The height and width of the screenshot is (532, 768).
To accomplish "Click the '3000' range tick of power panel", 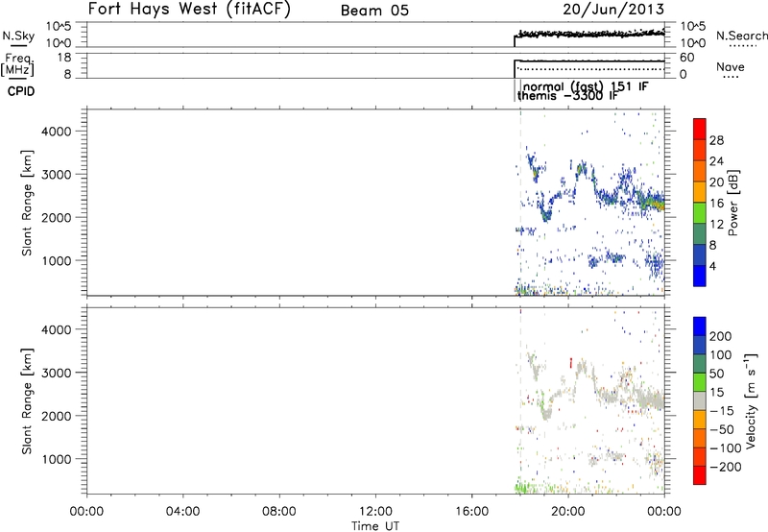I will pos(57,175).
